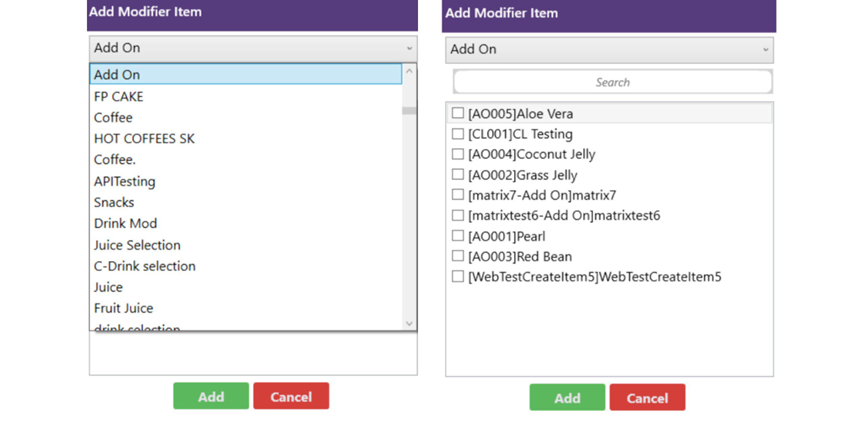863x422 pixels.
Task: Click the dropdown list scroll down arrow
Action: (x=409, y=323)
